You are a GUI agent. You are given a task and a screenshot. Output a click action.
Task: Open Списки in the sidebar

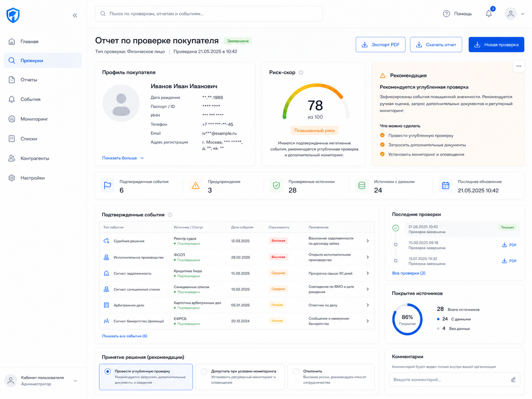(43, 139)
